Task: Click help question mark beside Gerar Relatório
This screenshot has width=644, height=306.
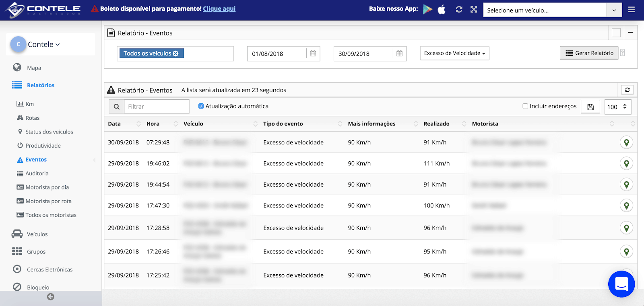Action: coord(622,53)
